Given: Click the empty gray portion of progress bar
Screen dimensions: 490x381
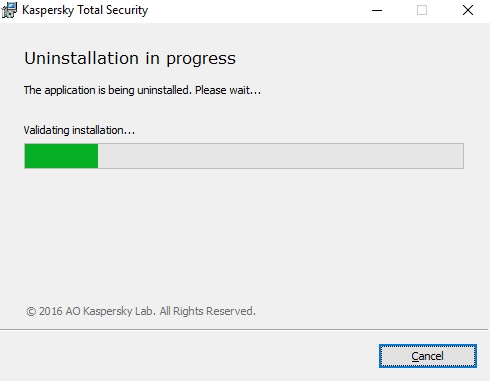Looking at the screenshot, I should [280, 156].
